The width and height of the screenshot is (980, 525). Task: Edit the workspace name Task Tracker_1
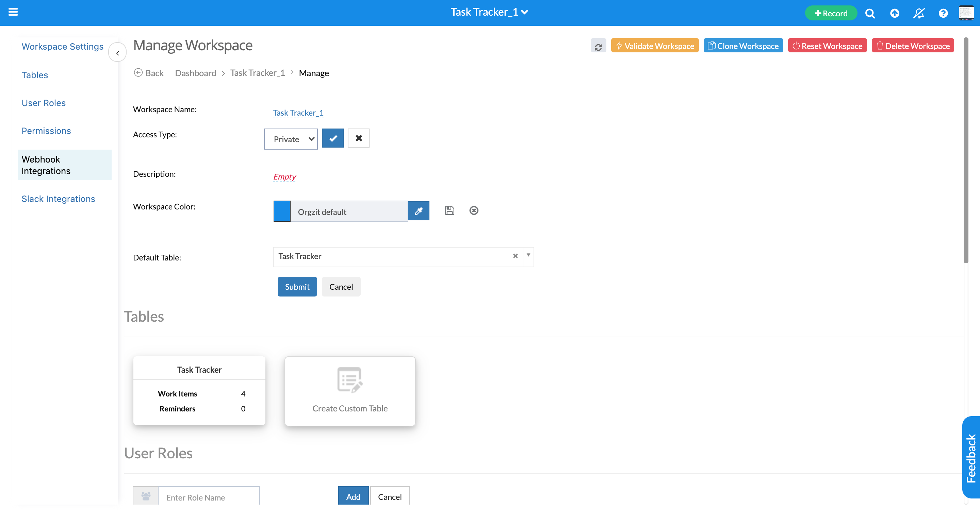[298, 113]
